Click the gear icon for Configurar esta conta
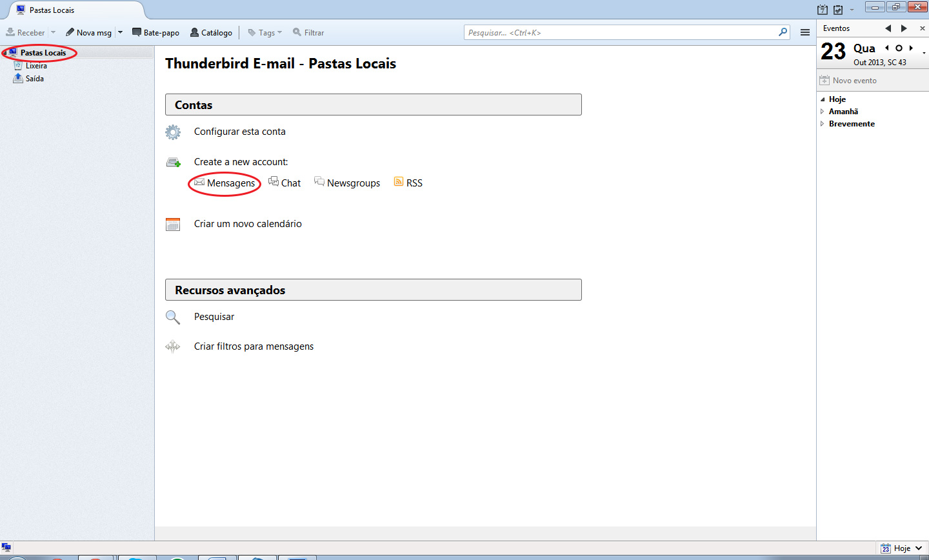The width and height of the screenshot is (929, 560). tap(173, 132)
